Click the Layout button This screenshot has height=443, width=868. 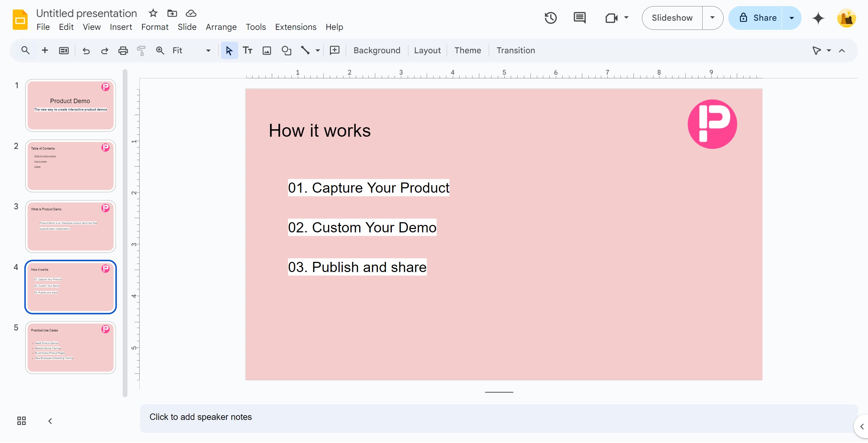pos(427,51)
